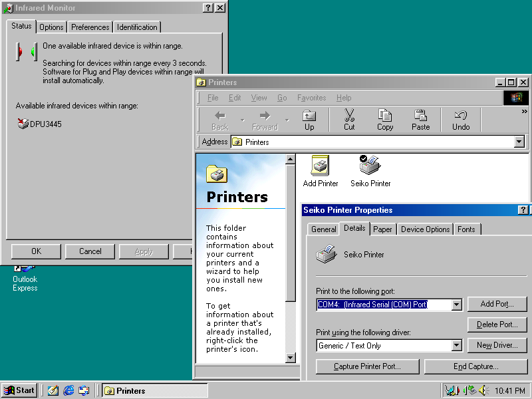Click the Back toolbar button

220,120
